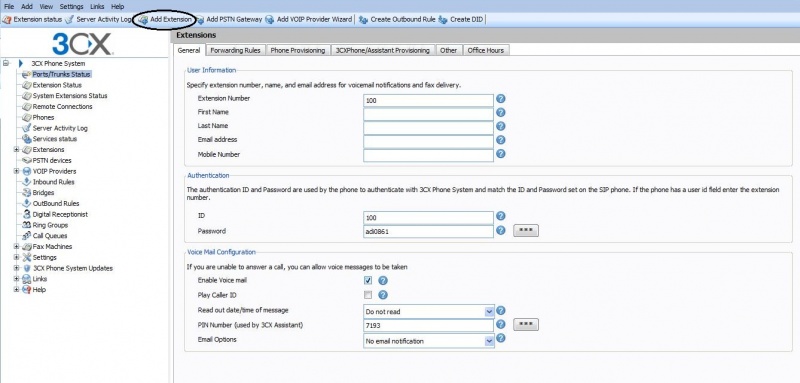Switch to Phone Provisioning tab
800x383 pixels.
(297, 50)
